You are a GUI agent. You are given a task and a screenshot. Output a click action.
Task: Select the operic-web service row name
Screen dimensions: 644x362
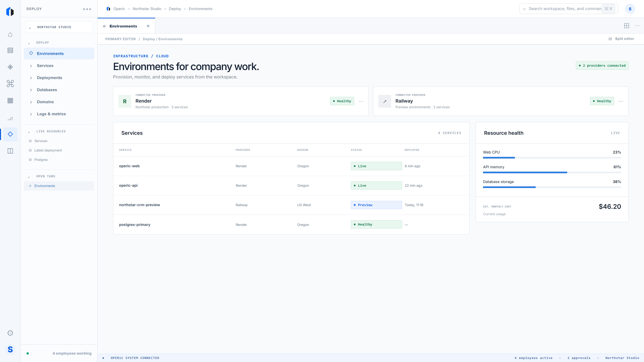click(x=129, y=166)
